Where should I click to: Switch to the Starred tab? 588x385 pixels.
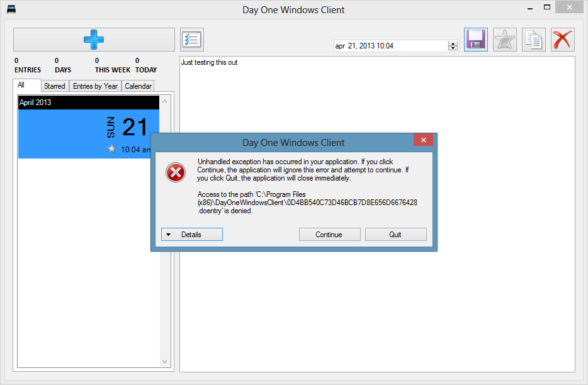[55, 86]
